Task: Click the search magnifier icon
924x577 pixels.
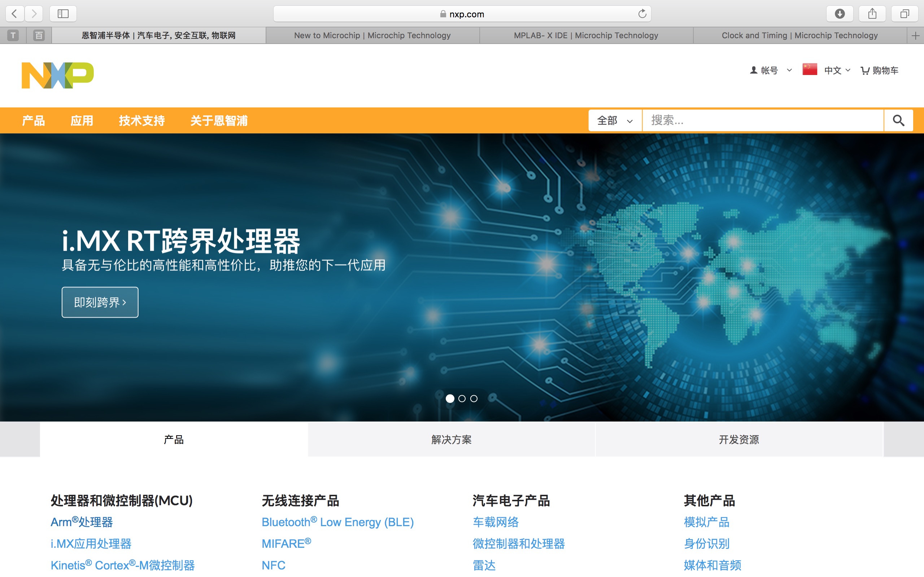Action: [x=899, y=120]
